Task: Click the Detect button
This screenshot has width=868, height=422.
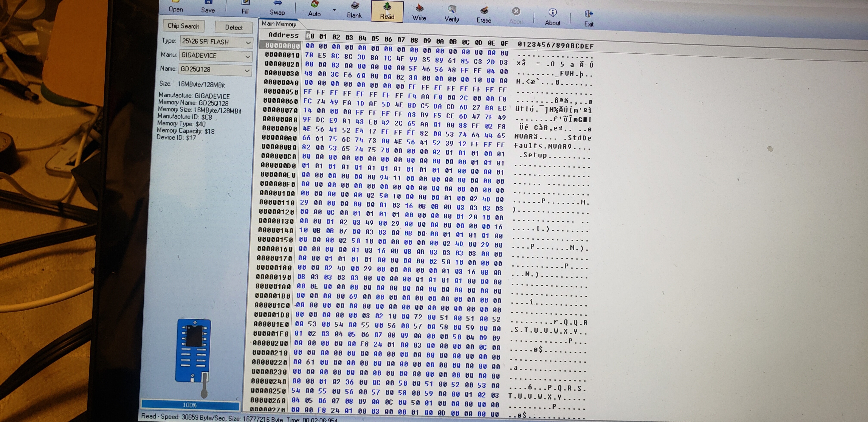Action: pos(234,27)
